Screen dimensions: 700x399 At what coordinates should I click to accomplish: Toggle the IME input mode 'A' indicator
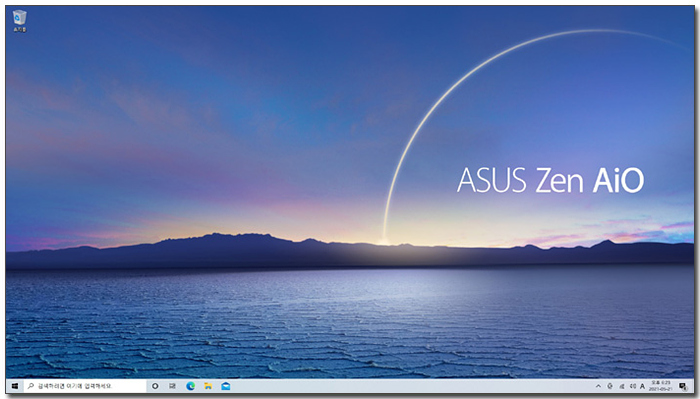coord(642,386)
